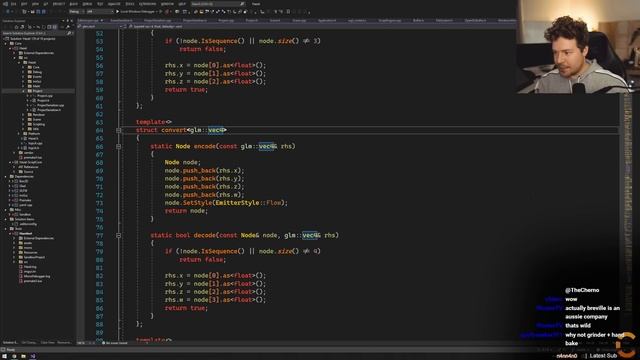Select the Events folder in tree
The height and width of the screenshot is (360, 640).
coord(34,77)
